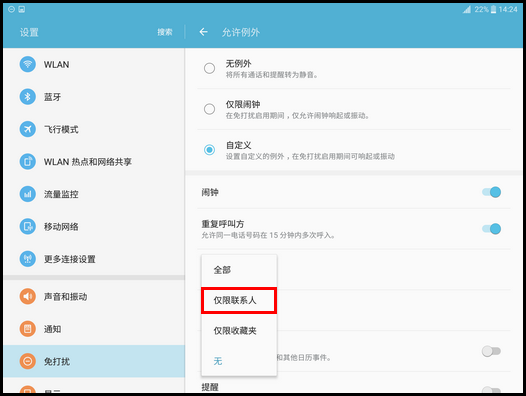Tap the signal strength icon in status bar

pyautogui.click(x=467, y=9)
